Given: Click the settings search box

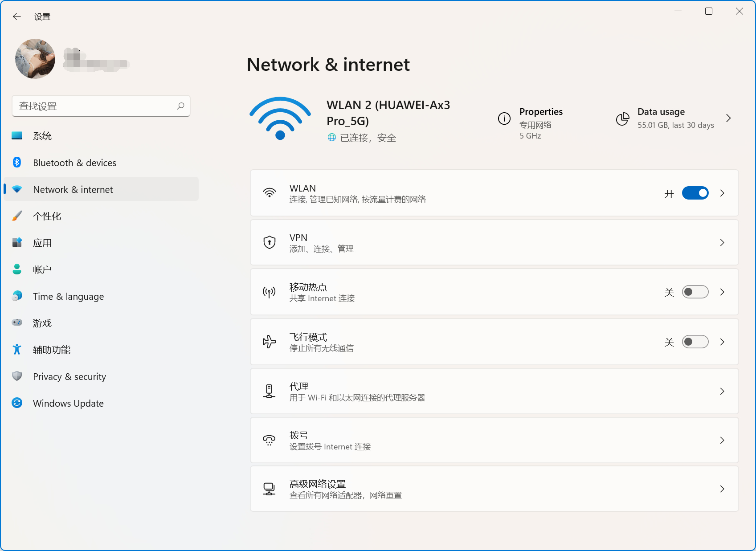Looking at the screenshot, I should coord(96,106).
